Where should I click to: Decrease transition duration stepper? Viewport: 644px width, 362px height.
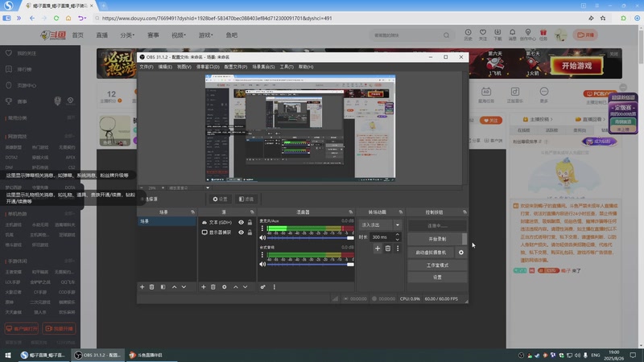click(397, 239)
